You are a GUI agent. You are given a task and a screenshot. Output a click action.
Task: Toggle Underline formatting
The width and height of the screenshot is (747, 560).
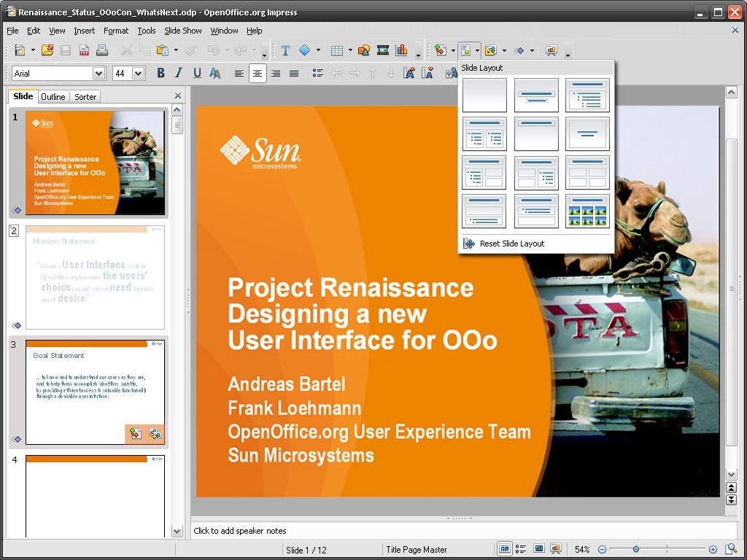click(x=197, y=74)
